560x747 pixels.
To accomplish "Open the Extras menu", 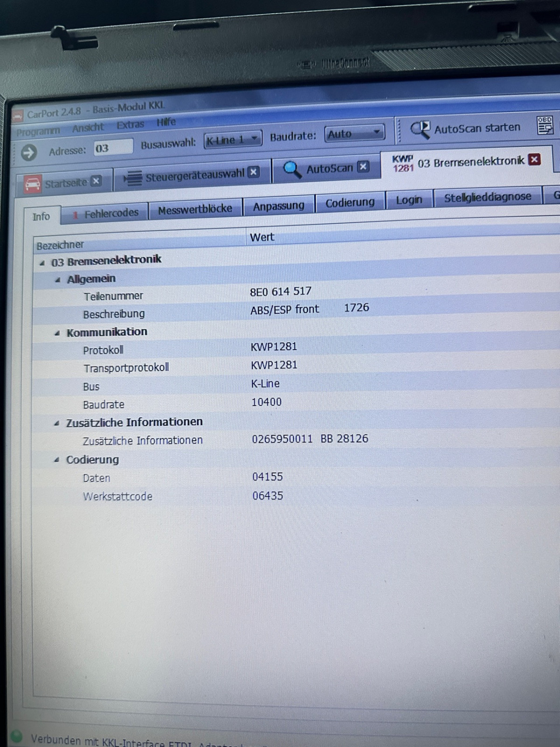I will pos(130,125).
